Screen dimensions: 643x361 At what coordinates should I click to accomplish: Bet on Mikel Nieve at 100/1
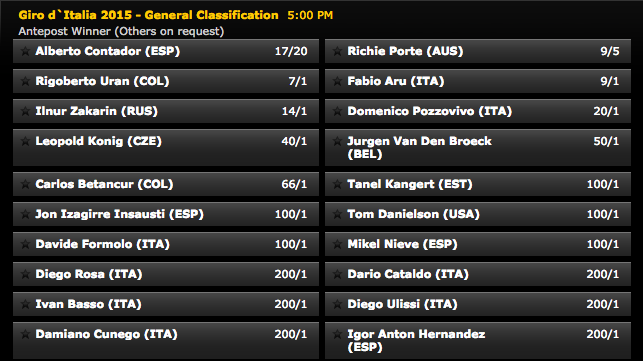tap(603, 244)
